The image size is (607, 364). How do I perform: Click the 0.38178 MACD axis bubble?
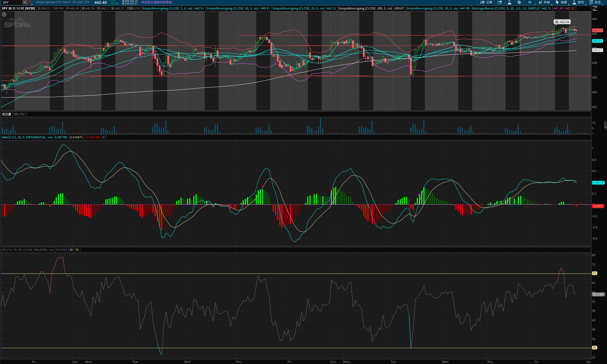click(598, 183)
